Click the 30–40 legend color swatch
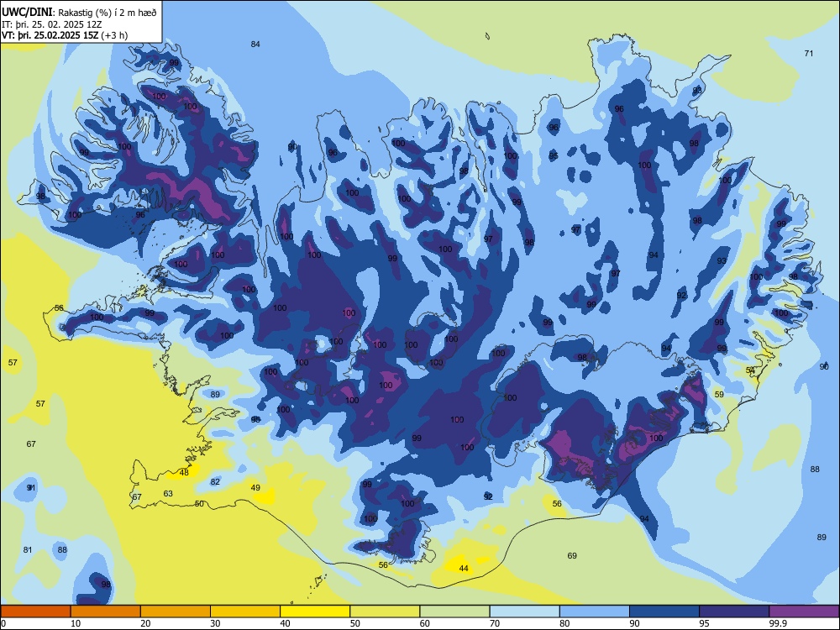The width and height of the screenshot is (840, 630). tap(245, 612)
